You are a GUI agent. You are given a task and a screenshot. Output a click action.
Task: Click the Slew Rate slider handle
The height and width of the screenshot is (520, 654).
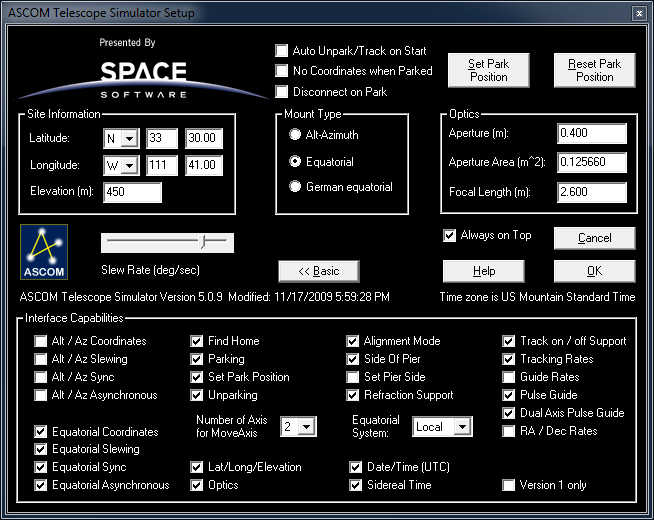203,241
